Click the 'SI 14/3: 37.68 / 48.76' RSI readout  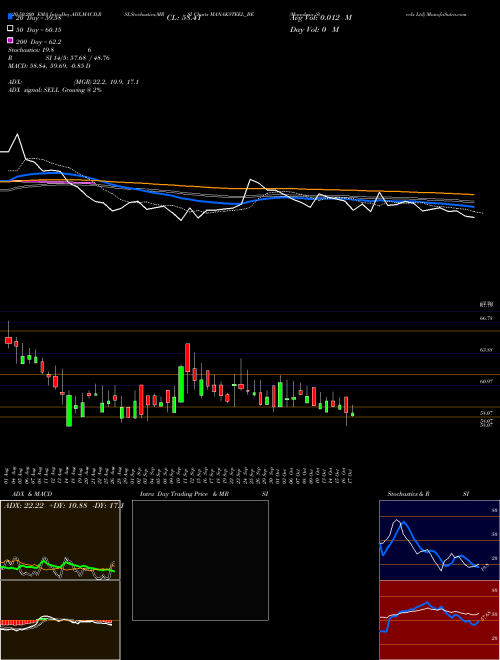coord(77,58)
